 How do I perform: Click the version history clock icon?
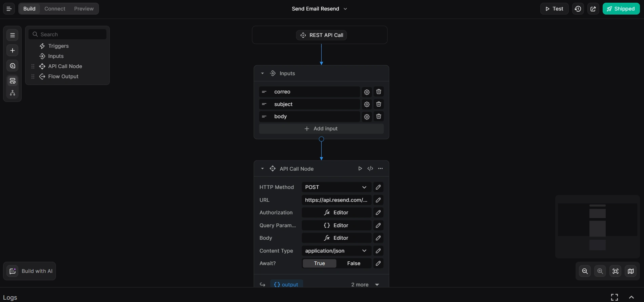coord(578,9)
